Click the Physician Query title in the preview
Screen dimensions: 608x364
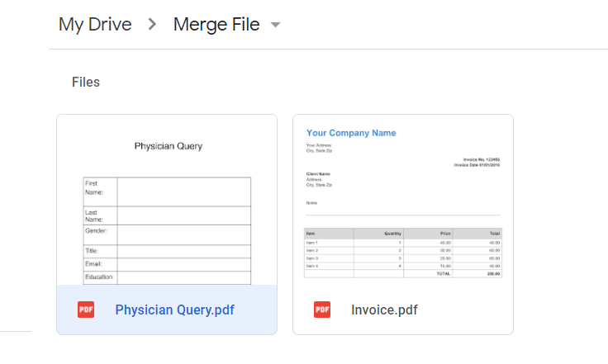point(169,146)
